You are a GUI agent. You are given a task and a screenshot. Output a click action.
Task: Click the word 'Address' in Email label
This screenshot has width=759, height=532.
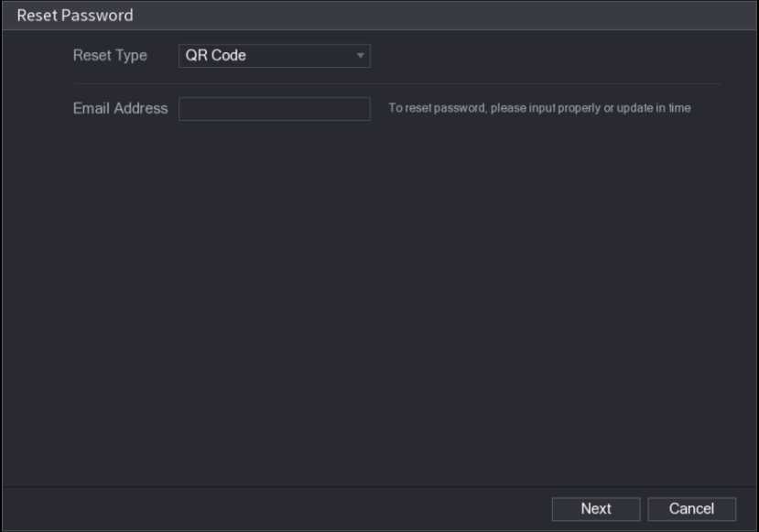coord(141,108)
